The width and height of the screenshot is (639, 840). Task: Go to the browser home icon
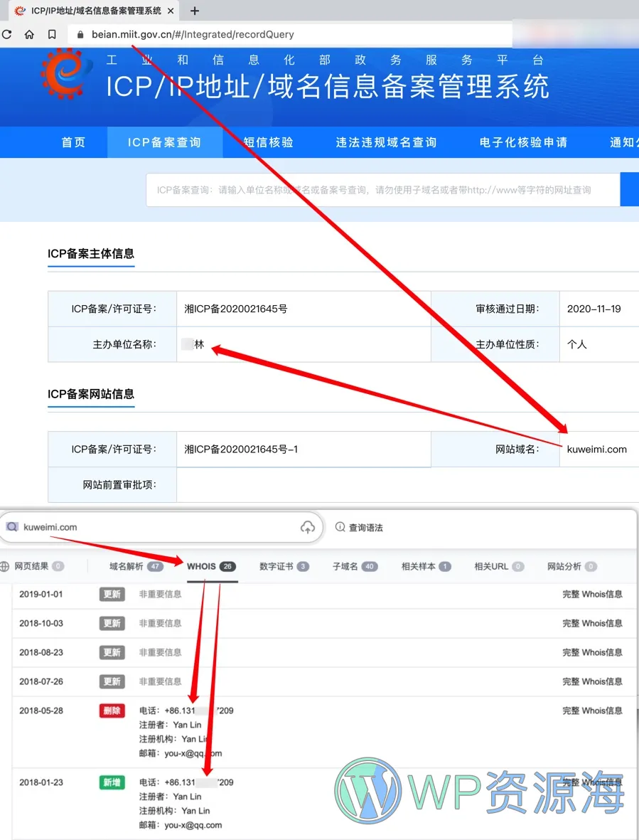pos(29,34)
